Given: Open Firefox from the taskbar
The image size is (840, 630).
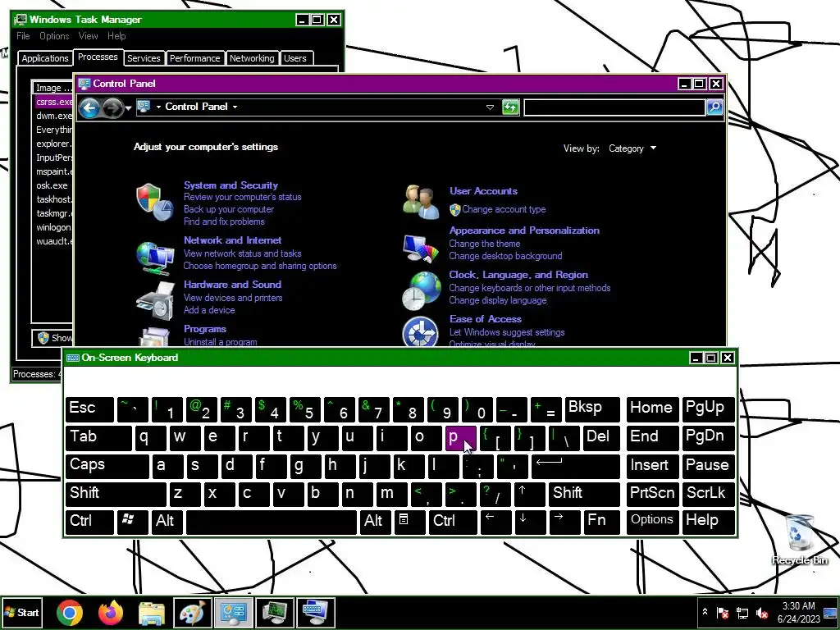Looking at the screenshot, I should pyautogui.click(x=111, y=612).
